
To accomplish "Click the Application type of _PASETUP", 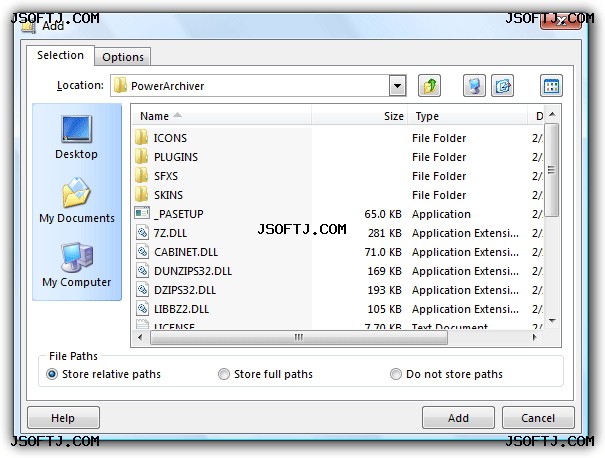I will pyautogui.click(x=441, y=214).
